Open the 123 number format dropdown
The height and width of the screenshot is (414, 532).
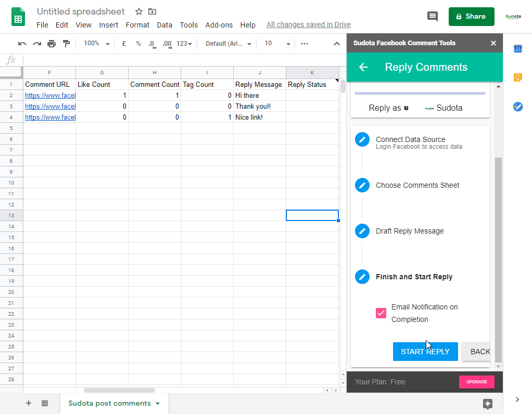pyautogui.click(x=184, y=44)
